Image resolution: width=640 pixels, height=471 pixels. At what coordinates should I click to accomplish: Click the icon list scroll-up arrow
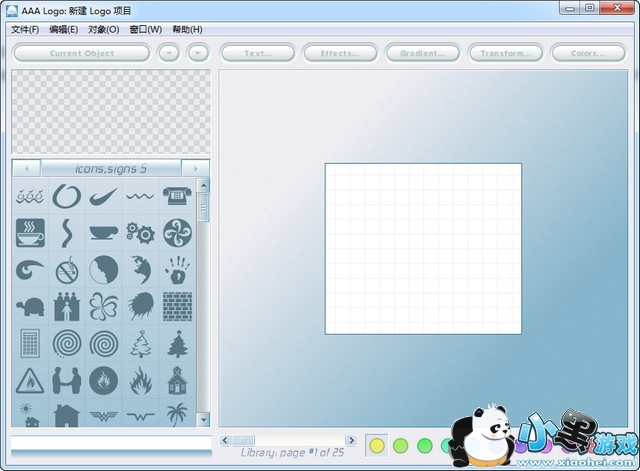tap(203, 186)
